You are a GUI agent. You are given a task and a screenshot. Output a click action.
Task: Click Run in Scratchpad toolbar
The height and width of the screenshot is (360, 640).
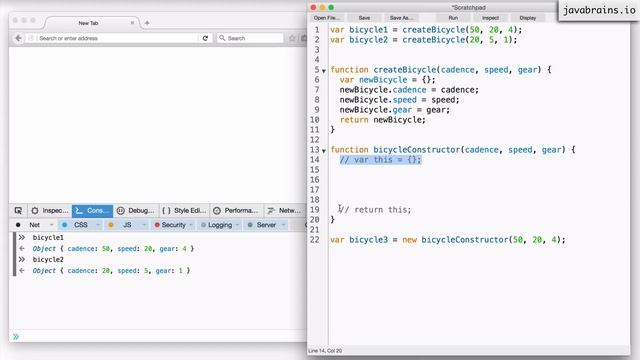click(453, 18)
